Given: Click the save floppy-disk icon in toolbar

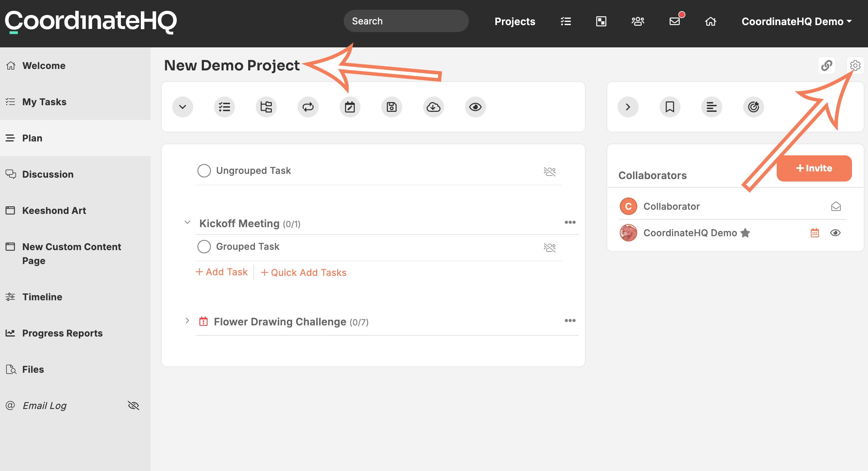Looking at the screenshot, I should (392, 107).
